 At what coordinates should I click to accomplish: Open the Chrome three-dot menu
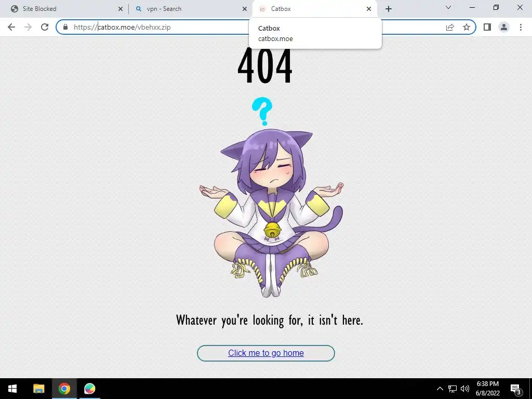(x=521, y=27)
